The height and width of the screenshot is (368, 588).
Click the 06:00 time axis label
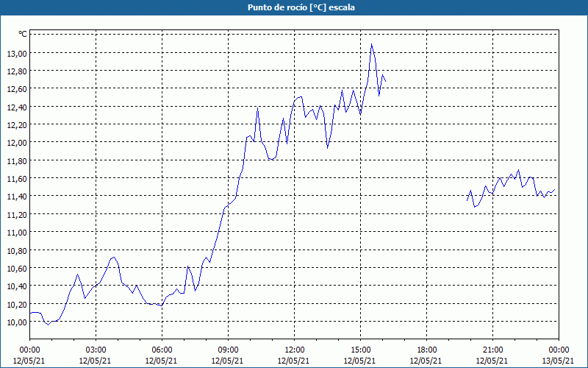coord(162,350)
